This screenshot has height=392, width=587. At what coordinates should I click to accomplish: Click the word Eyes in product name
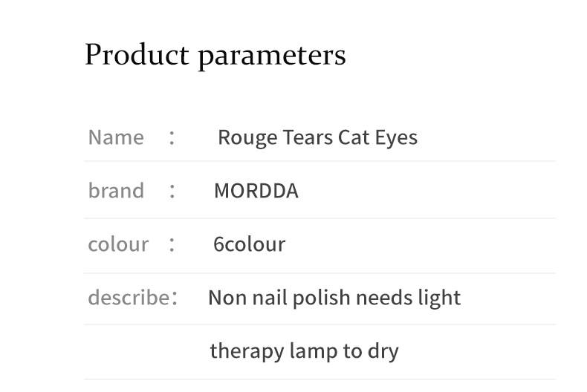click(396, 138)
